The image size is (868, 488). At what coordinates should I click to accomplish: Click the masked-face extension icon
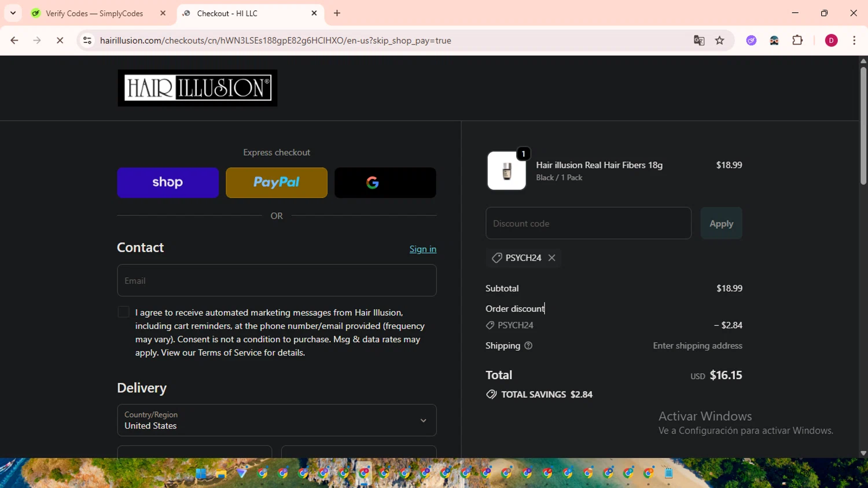pyautogui.click(x=774, y=41)
